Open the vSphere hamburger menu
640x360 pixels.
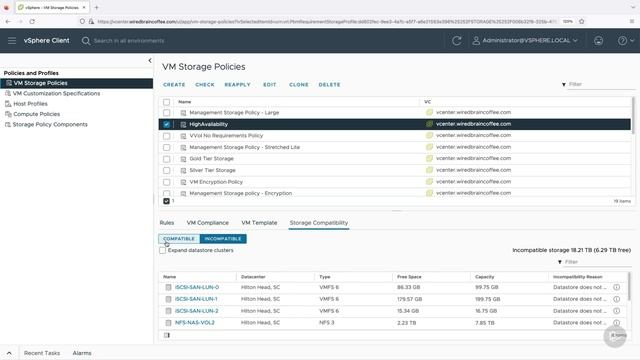[12, 40]
